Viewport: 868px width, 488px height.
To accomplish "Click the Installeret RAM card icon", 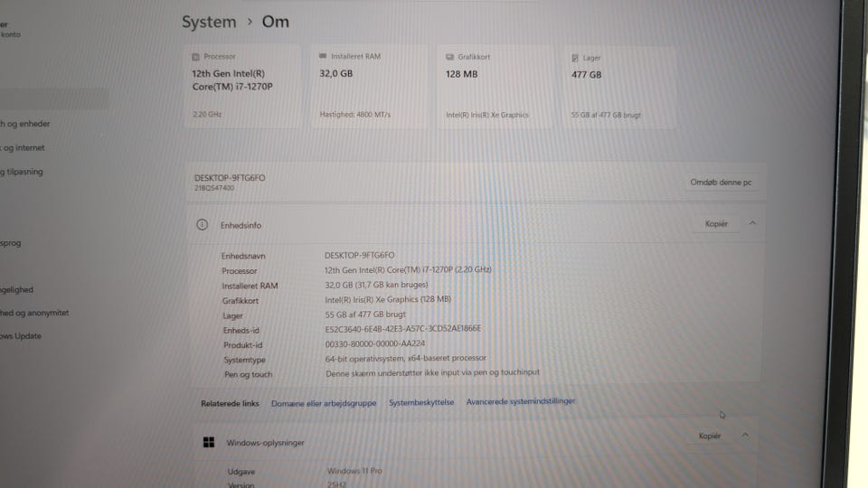I will point(323,56).
